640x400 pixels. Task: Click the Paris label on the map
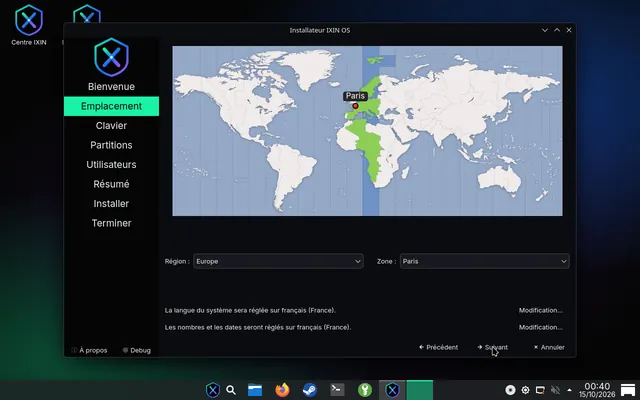click(355, 96)
